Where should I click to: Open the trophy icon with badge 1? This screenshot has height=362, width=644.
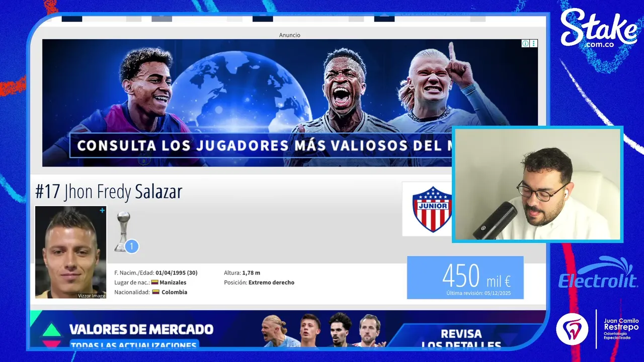[x=125, y=232]
